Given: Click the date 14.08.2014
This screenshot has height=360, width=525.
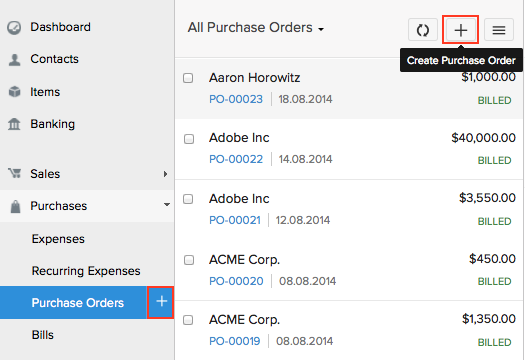Looking at the screenshot, I should coord(305,159).
